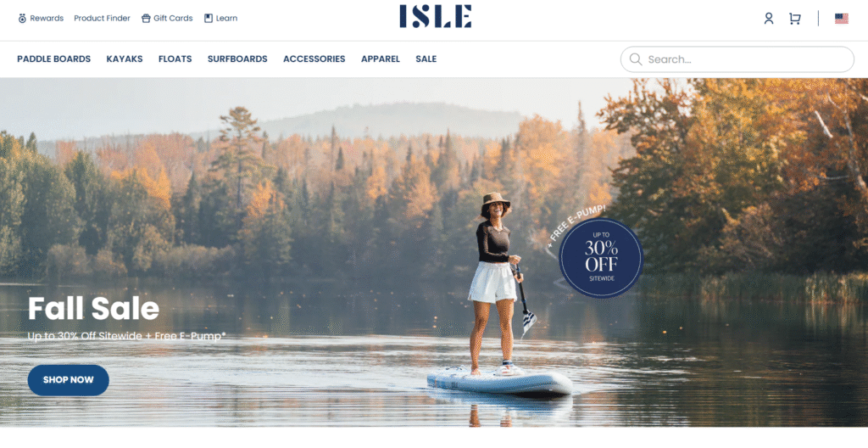The height and width of the screenshot is (448, 868).
Task: Click the Rewards medal icon
Action: click(x=22, y=19)
